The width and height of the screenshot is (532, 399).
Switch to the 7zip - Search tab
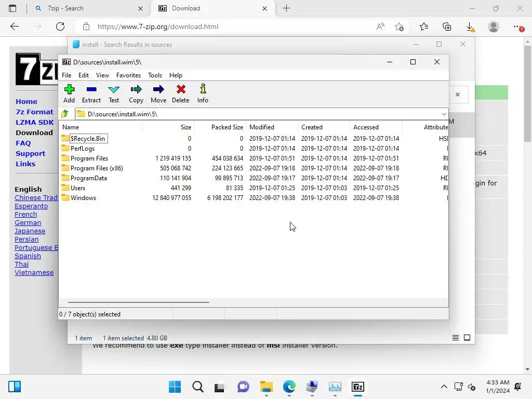89,8
